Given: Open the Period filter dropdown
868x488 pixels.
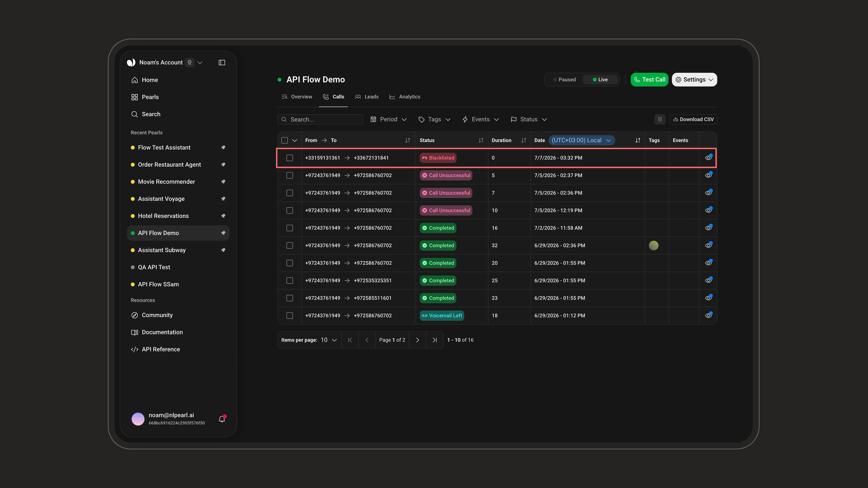Looking at the screenshot, I should click(x=389, y=120).
